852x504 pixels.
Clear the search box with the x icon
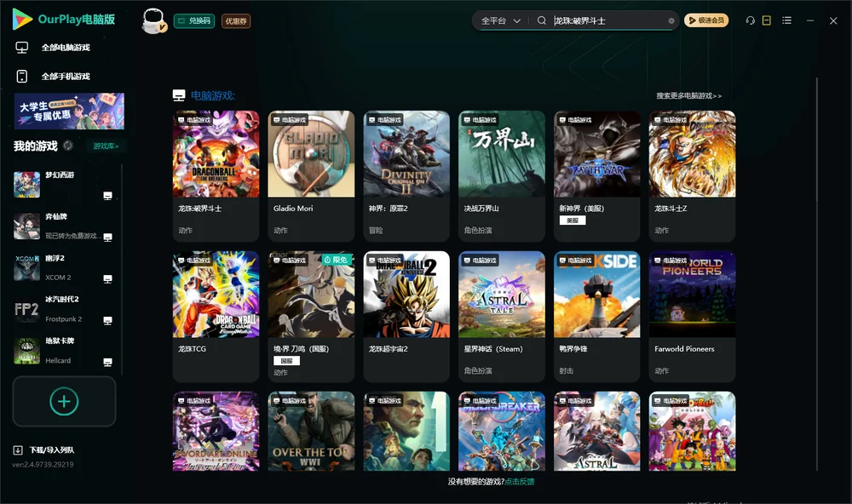click(x=671, y=20)
